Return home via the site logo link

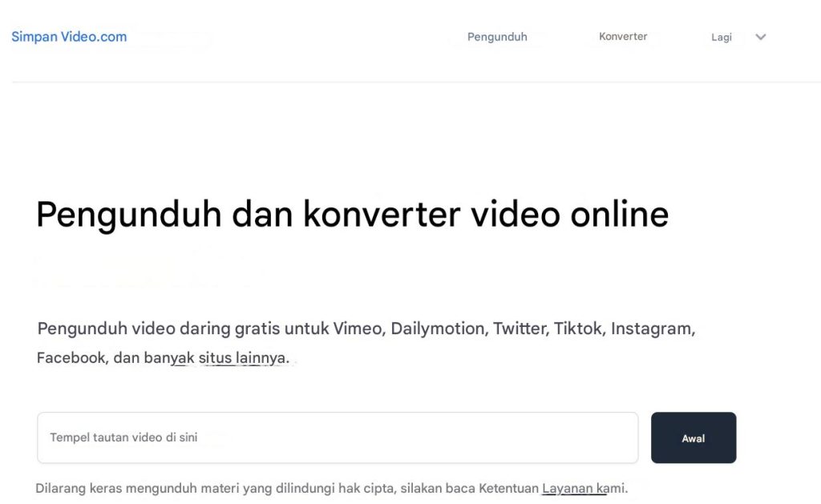pos(68,36)
